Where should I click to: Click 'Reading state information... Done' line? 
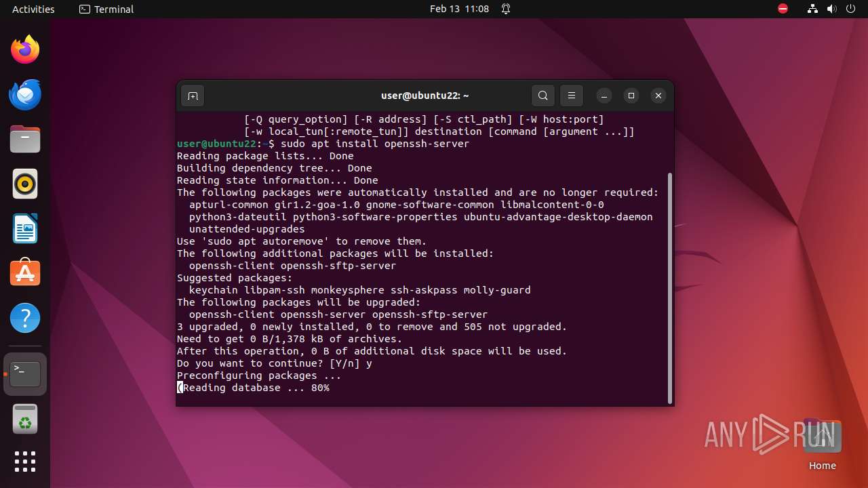(277, 180)
